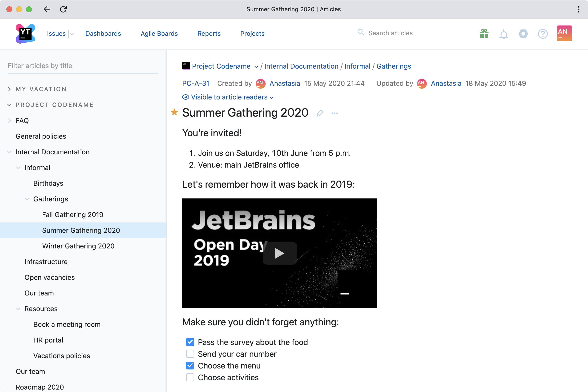
Task: Click the Internal Documentation breadcrumb link
Action: point(302,66)
